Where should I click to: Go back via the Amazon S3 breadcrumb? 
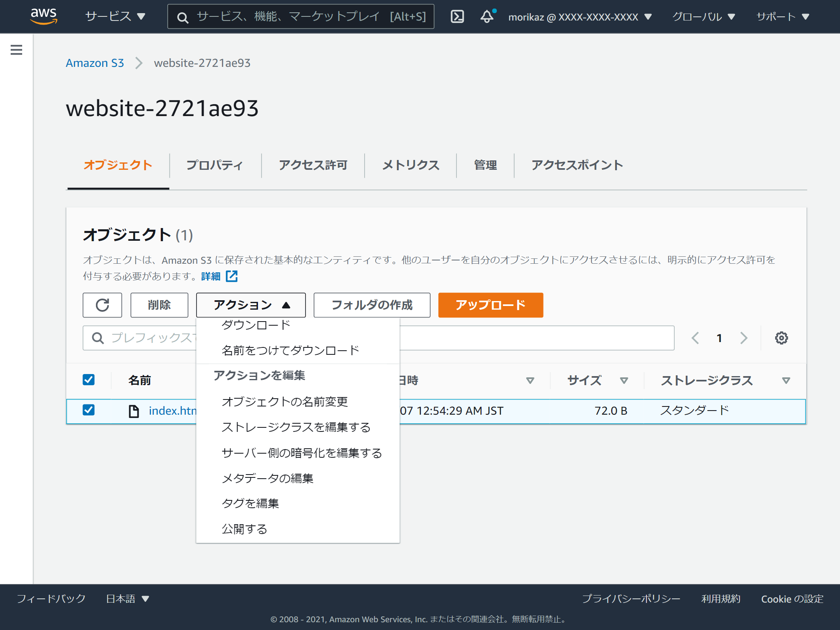[x=95, y=63]
